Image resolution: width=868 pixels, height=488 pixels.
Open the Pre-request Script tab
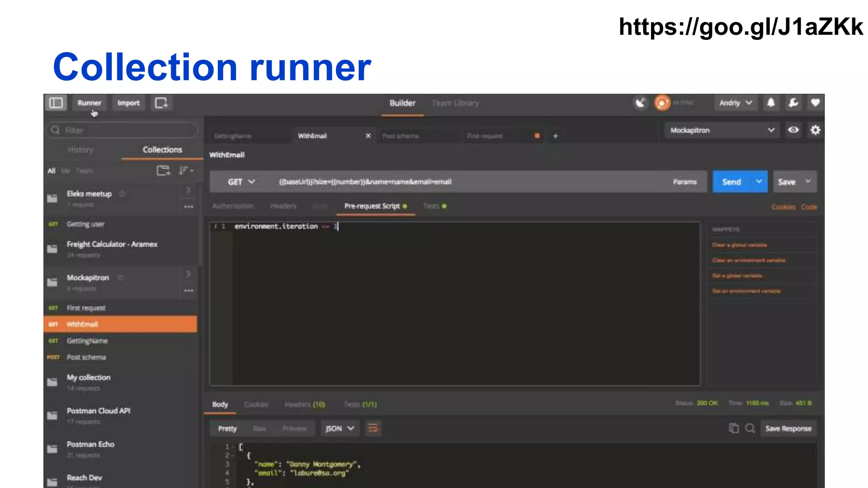pyautogui.click(x=375, y=206)
